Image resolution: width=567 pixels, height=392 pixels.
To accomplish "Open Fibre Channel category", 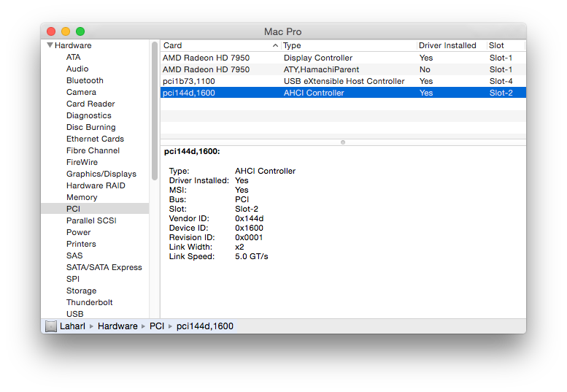I will [x=93, y=150].
